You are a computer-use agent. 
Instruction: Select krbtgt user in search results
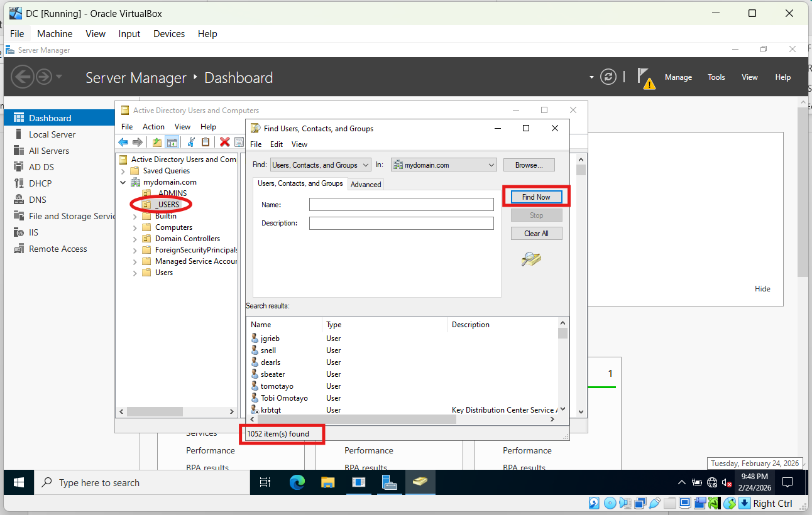265,410
